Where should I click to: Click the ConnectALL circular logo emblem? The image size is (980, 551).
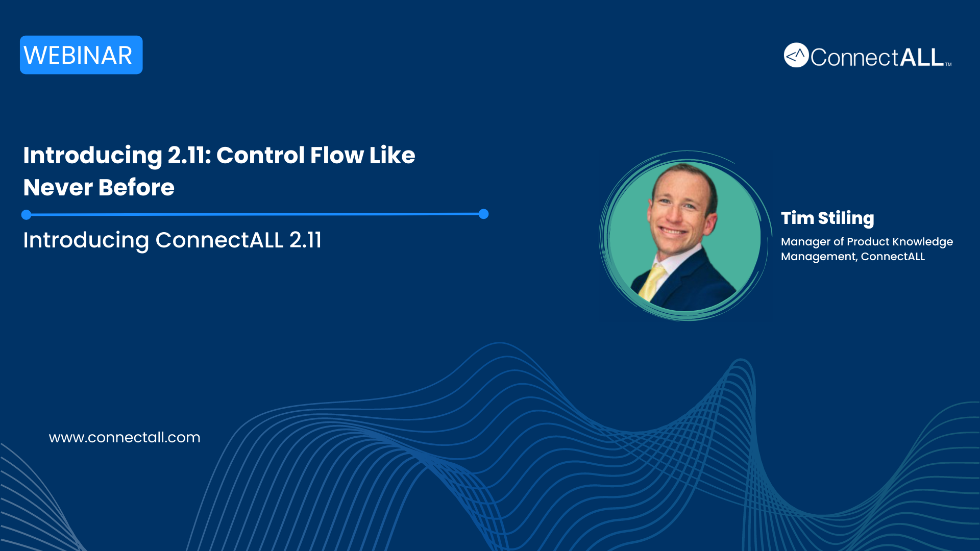point(802,57)
